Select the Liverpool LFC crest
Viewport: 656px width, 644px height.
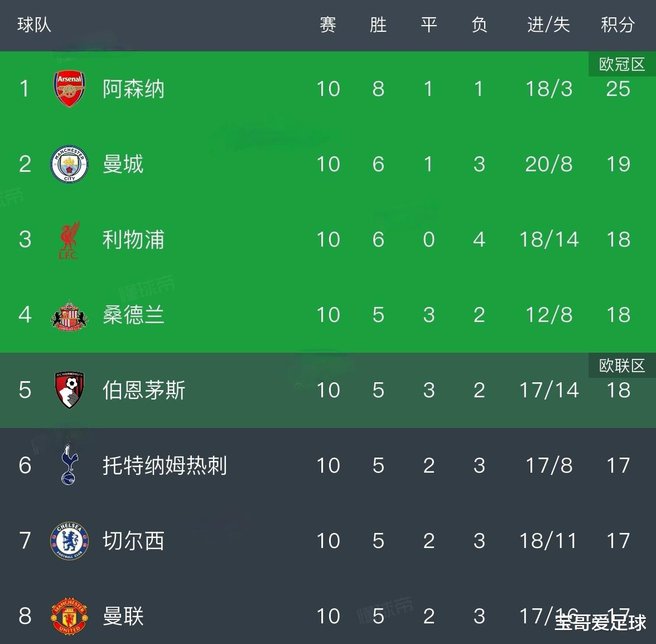coord(69,240)
